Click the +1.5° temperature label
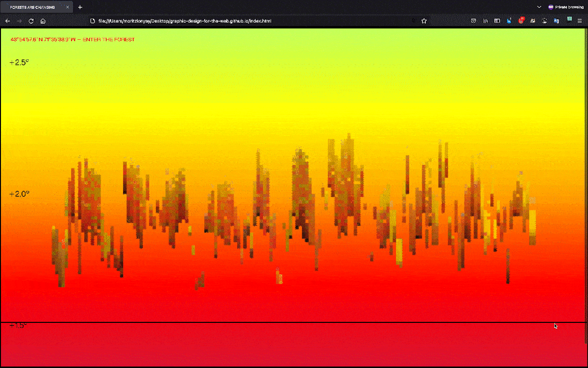The height and width of the screenshot is (368, 588). click(18, 326)
